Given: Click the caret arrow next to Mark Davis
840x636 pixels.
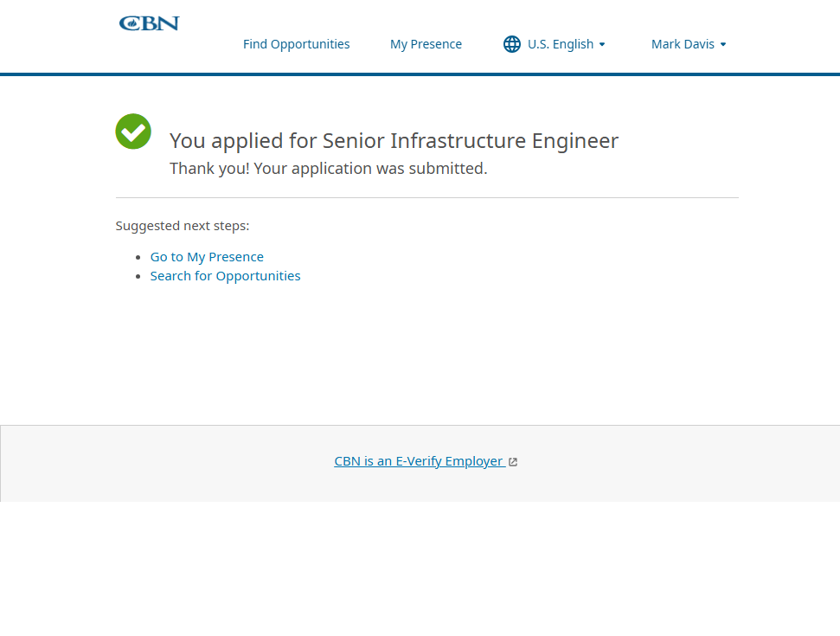Looking at the screenshot, I should (x=723, y=44).
